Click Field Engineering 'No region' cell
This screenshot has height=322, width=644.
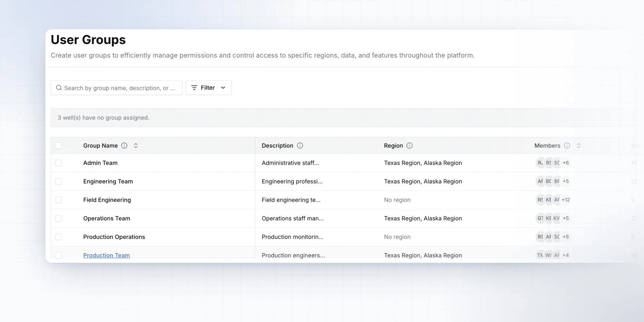(397, 200)
